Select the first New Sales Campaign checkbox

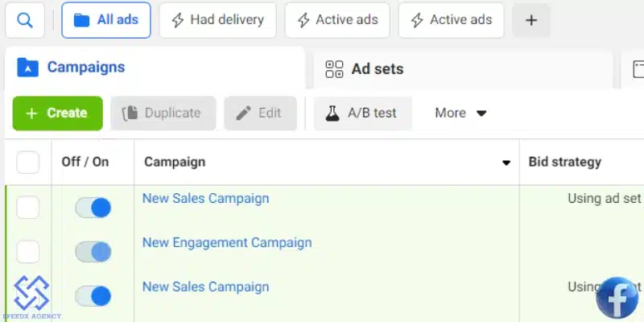pos(28,208)
